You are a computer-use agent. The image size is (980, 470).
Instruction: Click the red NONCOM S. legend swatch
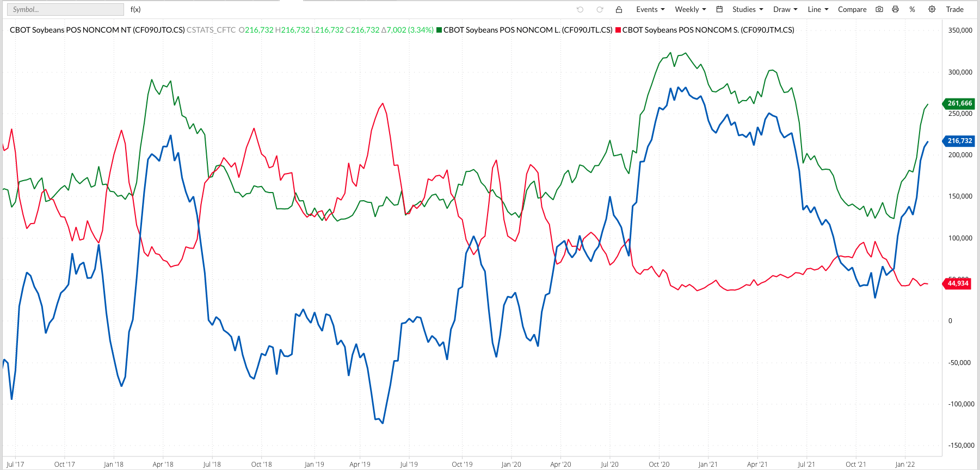(x=618, y=30)
